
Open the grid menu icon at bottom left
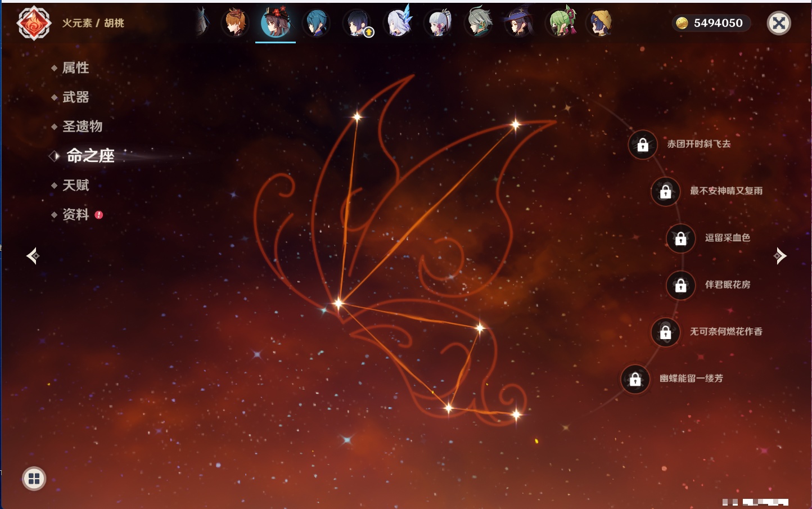point(34,479)
